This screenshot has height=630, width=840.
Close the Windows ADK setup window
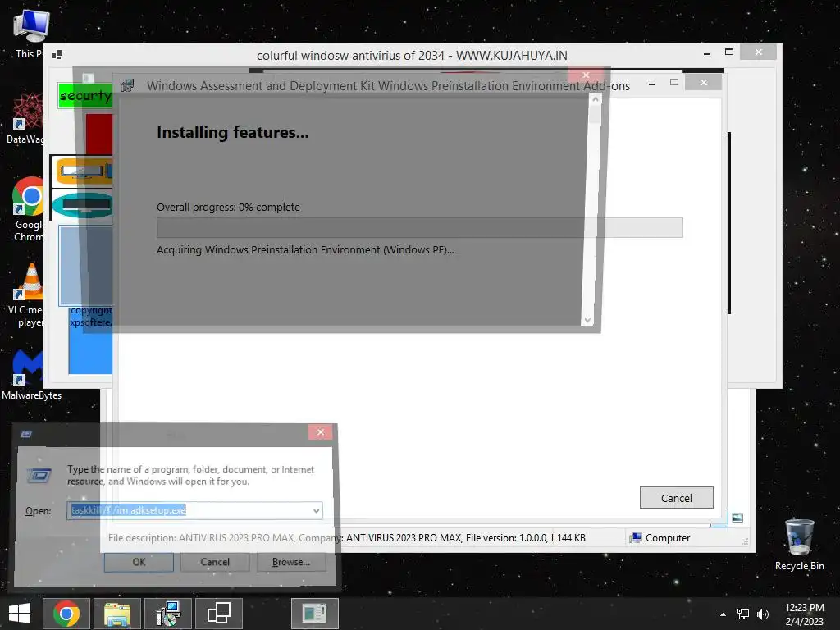(x=704, y=83)
